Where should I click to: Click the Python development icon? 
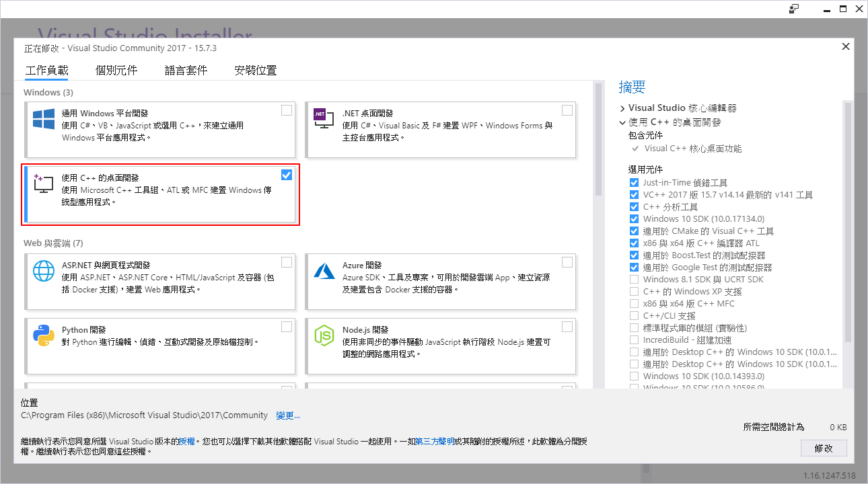44,335
